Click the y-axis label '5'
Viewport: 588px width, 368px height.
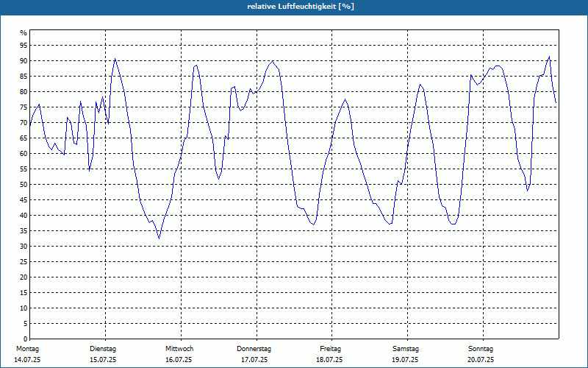[x=26, y=324]
